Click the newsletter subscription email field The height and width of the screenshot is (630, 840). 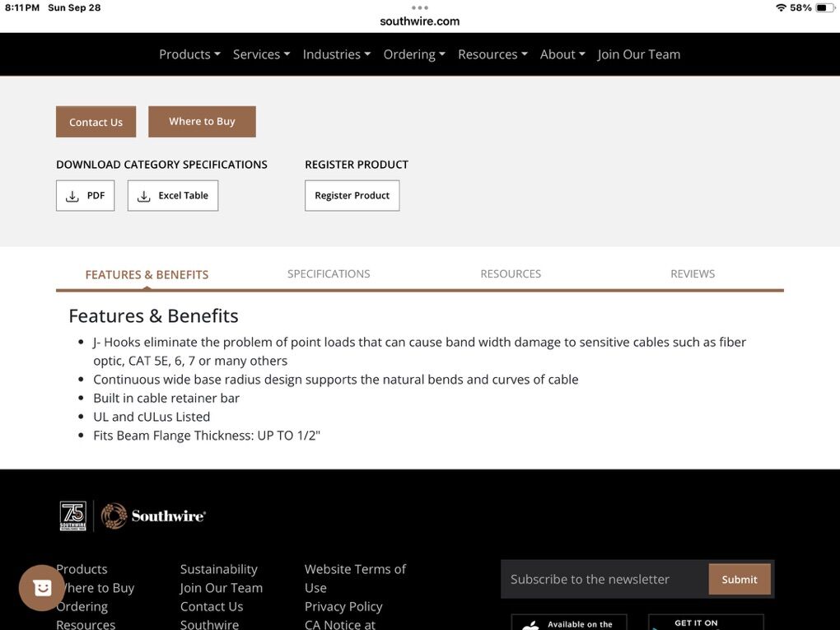605,580
